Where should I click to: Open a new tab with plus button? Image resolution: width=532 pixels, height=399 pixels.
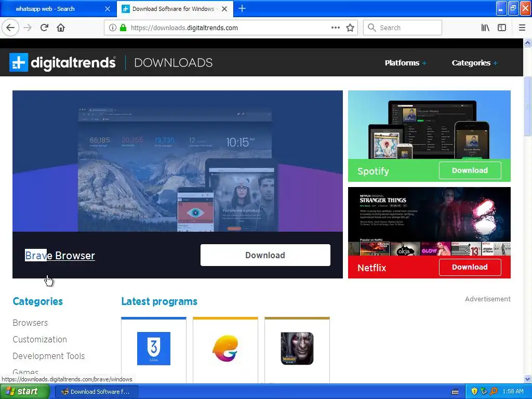(242, 9)
